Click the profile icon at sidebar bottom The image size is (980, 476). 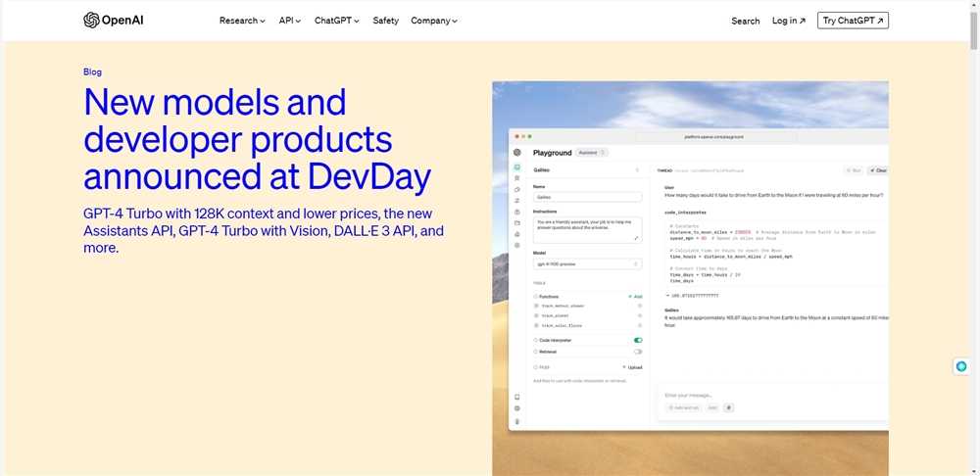516,422
